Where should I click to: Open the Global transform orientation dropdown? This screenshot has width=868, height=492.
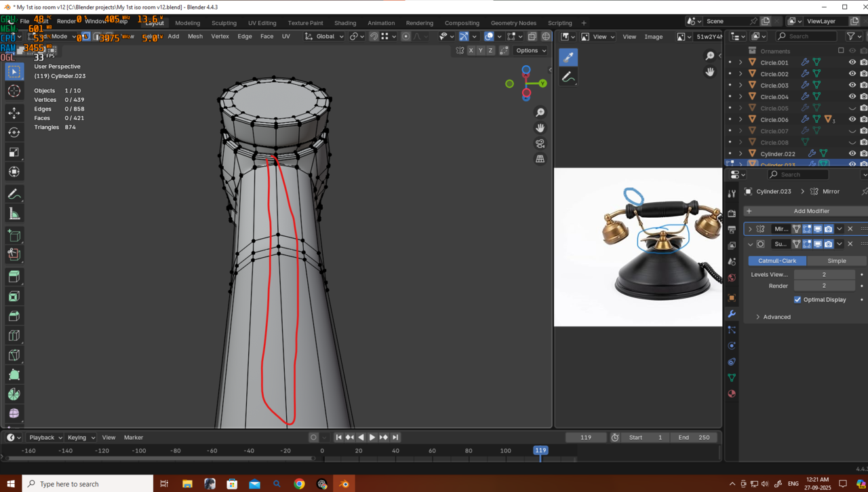tap(324, 37)
